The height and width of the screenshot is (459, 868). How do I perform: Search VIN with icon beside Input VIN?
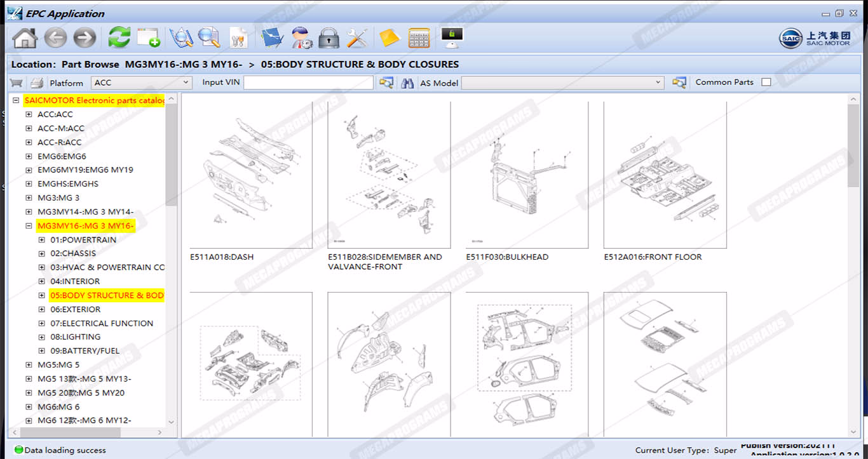coord(386,83)
